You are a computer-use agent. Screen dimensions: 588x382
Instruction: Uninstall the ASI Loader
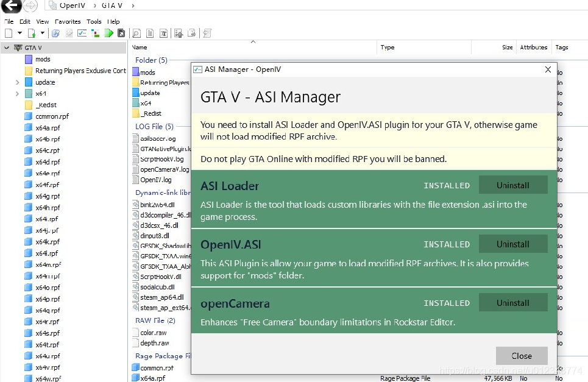[x=513, y=185]
